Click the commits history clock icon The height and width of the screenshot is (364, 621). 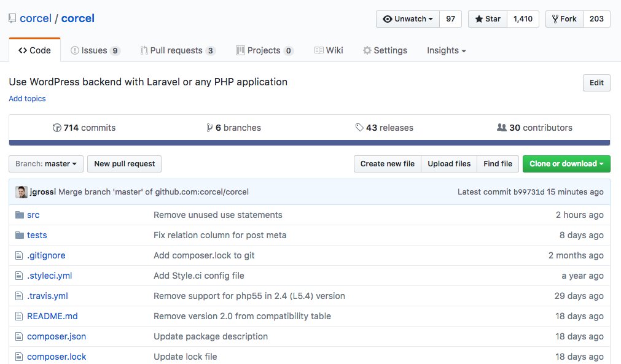(57, 128)
